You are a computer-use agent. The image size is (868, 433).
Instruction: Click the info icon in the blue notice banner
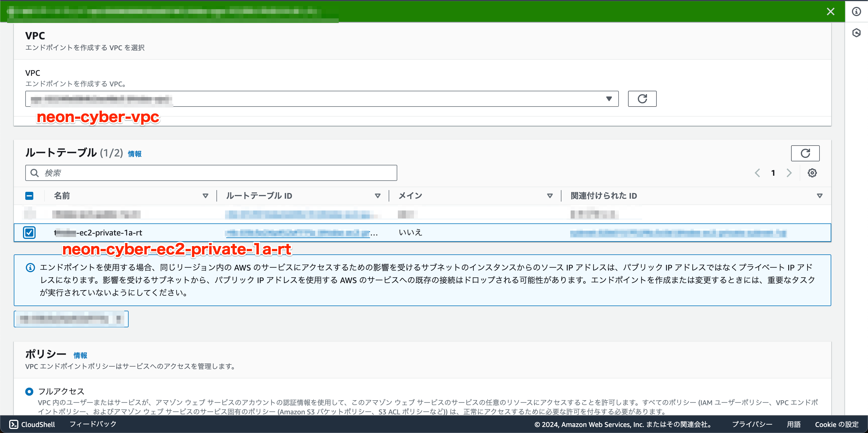[30, 267]
